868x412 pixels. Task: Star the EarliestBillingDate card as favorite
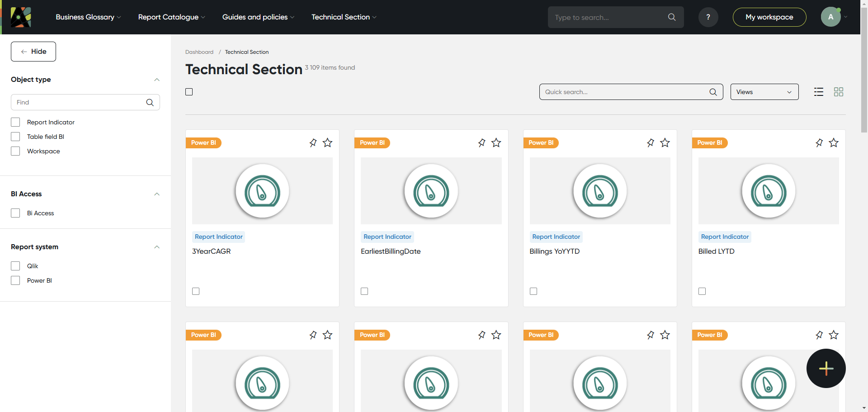496,143
